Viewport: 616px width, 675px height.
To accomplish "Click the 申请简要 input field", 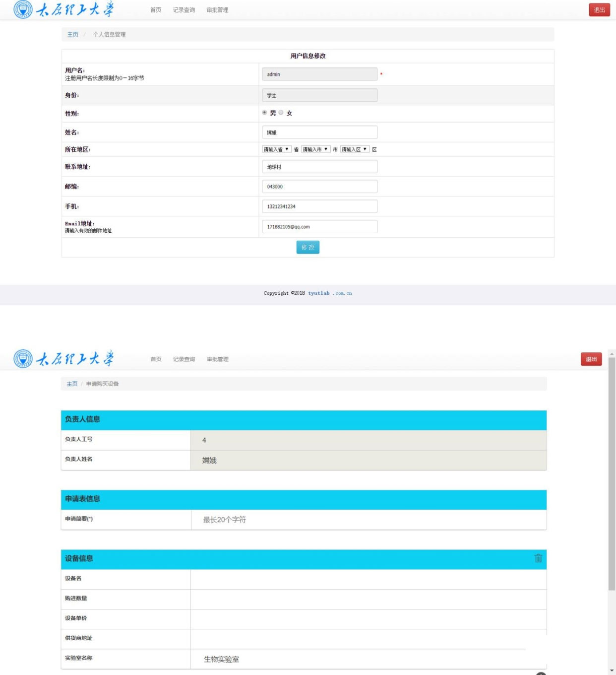I will coord(369,520).
